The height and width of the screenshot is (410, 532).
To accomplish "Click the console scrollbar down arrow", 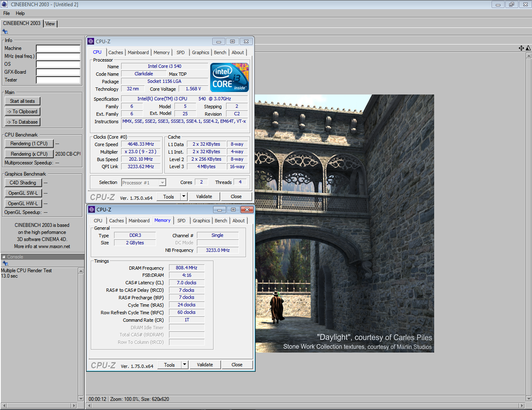I will click(x=81, y=399).
